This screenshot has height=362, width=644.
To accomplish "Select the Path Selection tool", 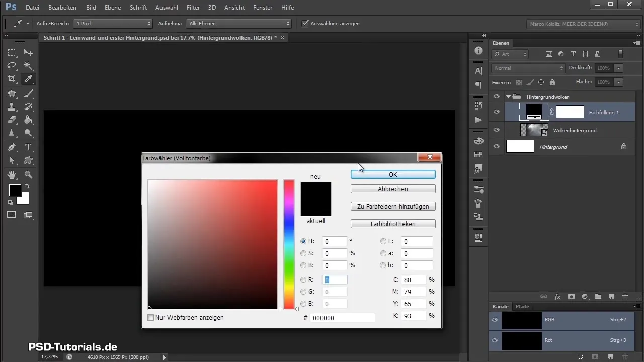I will (x=12, y=160).
